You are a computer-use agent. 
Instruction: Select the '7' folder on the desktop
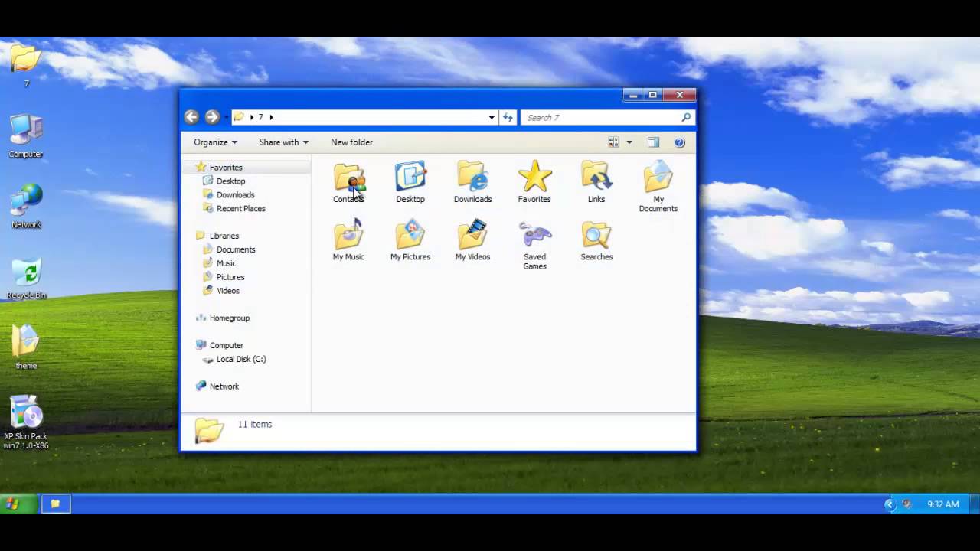[25, 65]
